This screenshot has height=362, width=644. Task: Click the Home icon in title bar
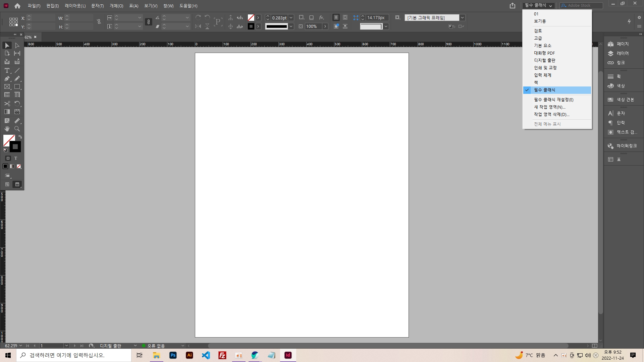tap(17, 6)
